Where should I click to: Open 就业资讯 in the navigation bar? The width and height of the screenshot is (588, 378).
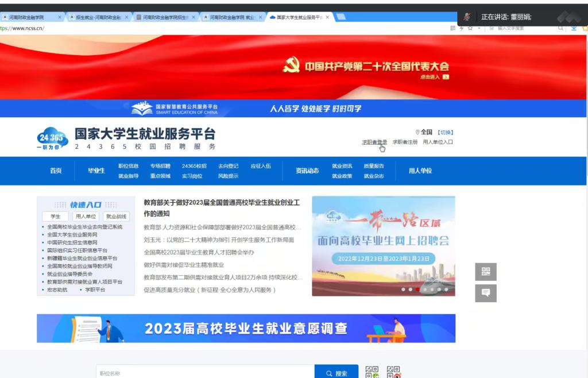[x=342, y=166]
